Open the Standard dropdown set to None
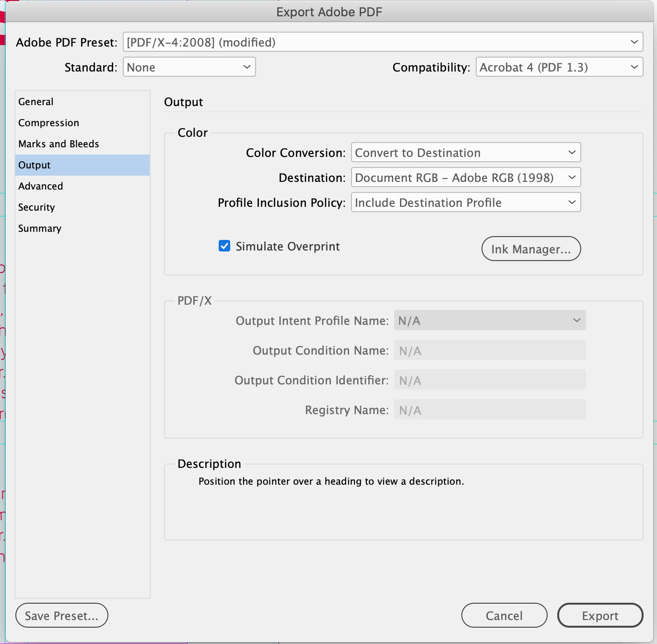This screenshot has height=644, width=657. click(x=189, y=67)
